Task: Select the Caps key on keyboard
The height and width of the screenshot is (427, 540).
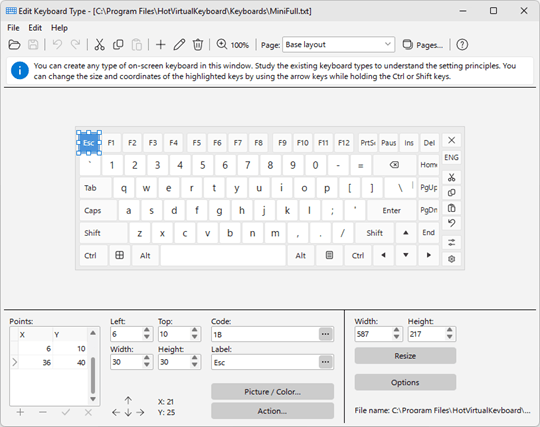Action: tap(98, 210)
